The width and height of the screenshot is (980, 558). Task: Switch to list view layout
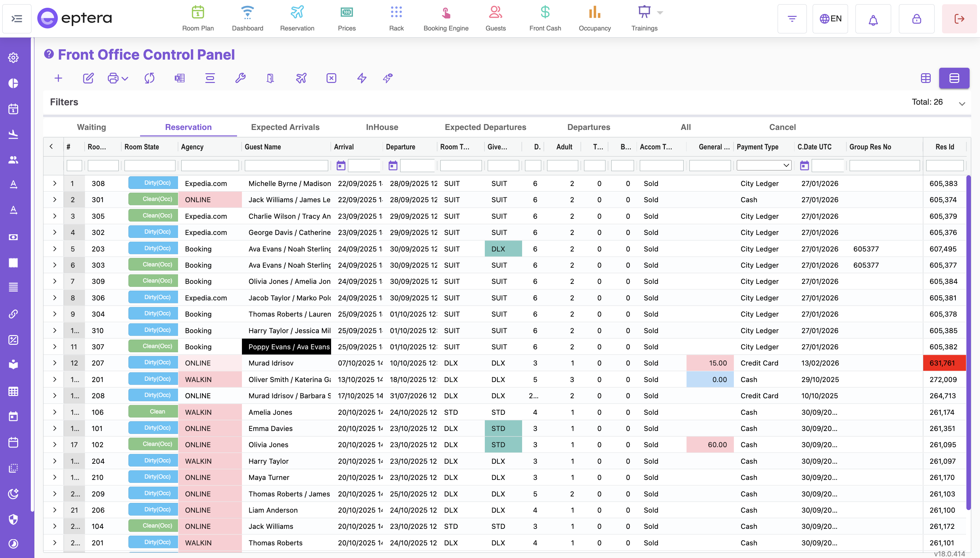[954, 78]
